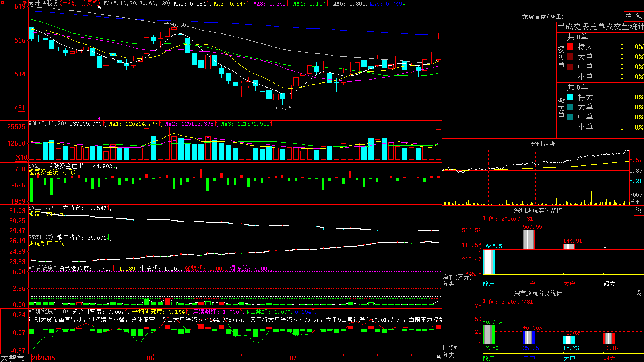
Task: Select 中户 category in 深圳超赢实时监控 chart
Action: [x=529, y=284]
